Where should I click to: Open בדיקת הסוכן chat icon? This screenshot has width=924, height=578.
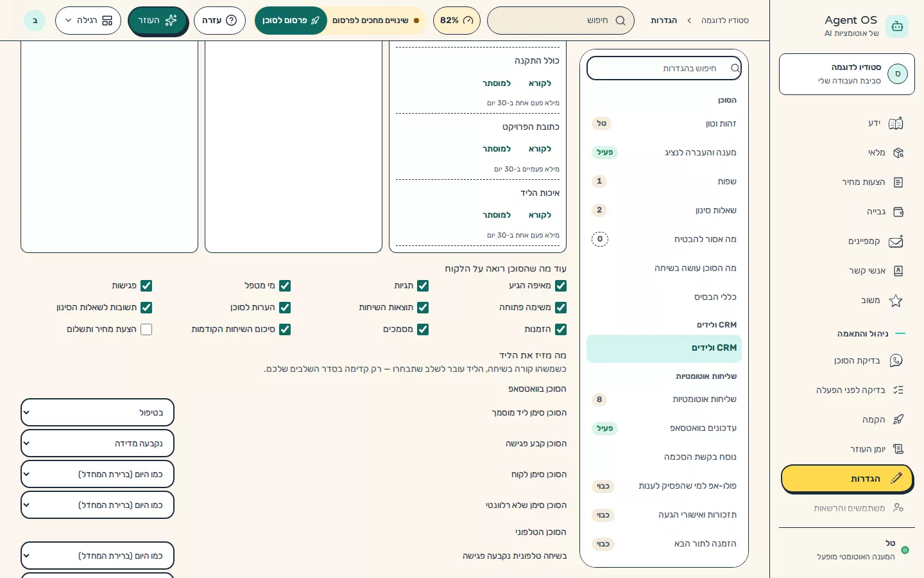(x=896, y=361)
